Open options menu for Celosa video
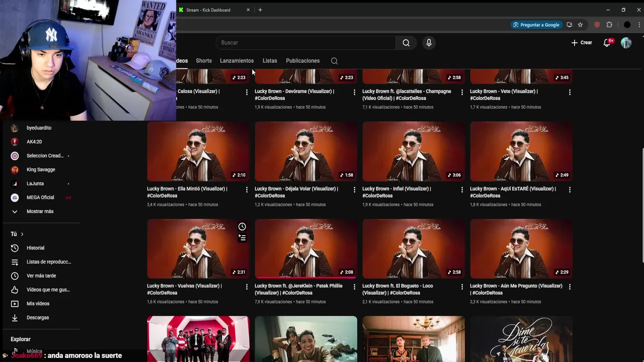Viewport: 644px width, 362px height. (247, 92)
